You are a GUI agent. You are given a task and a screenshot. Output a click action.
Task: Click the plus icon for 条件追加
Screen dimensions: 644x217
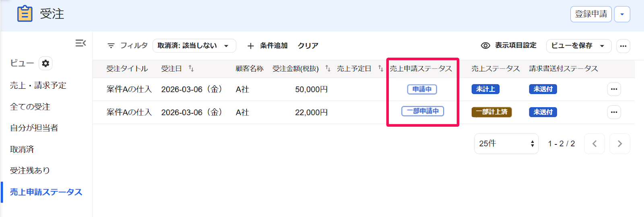pyautogui.click(x=250, y=46)
